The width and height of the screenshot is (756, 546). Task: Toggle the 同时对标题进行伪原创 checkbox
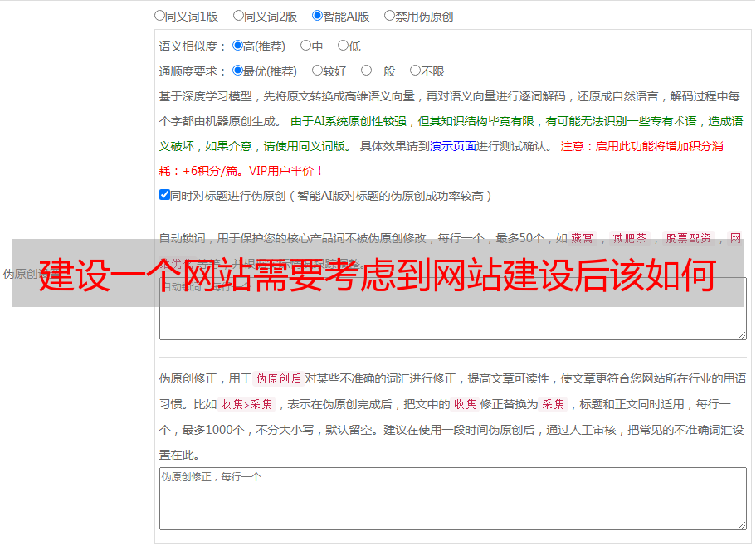pos(164,195)
